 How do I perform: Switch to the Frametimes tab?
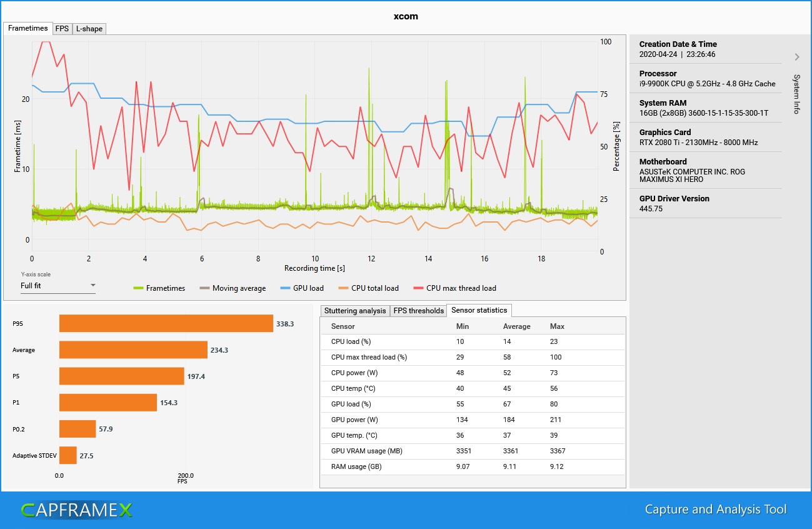(28, 29)
